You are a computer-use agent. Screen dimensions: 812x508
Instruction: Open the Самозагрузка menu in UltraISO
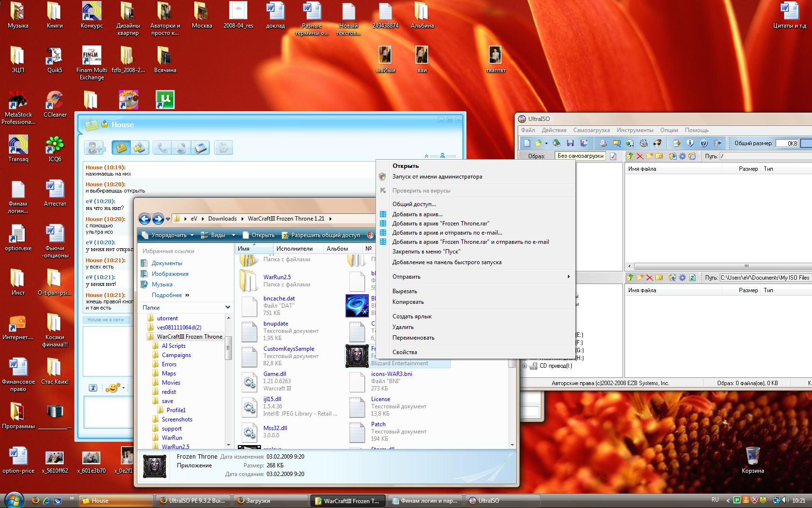(x=591, y=130)
